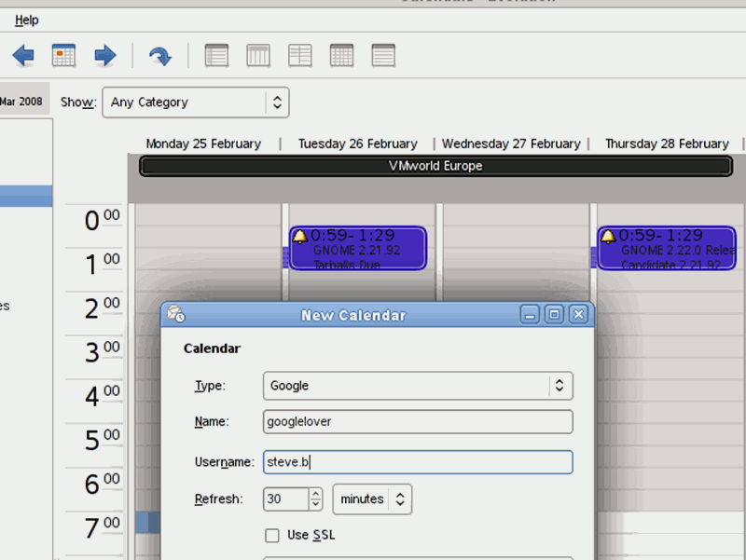
Task: Click the 5:00 time slot label
Action: pos(103,440)
